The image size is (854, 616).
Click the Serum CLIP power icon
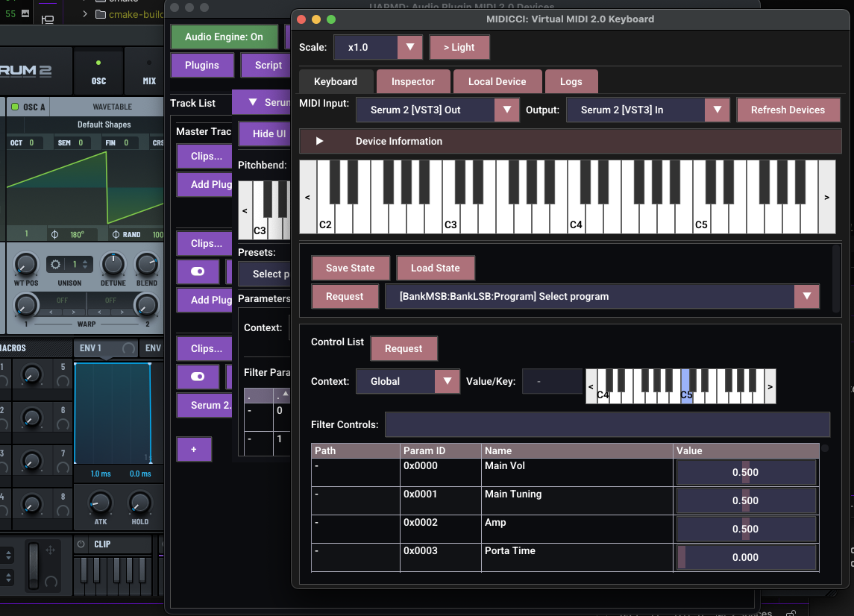(81, 544)
